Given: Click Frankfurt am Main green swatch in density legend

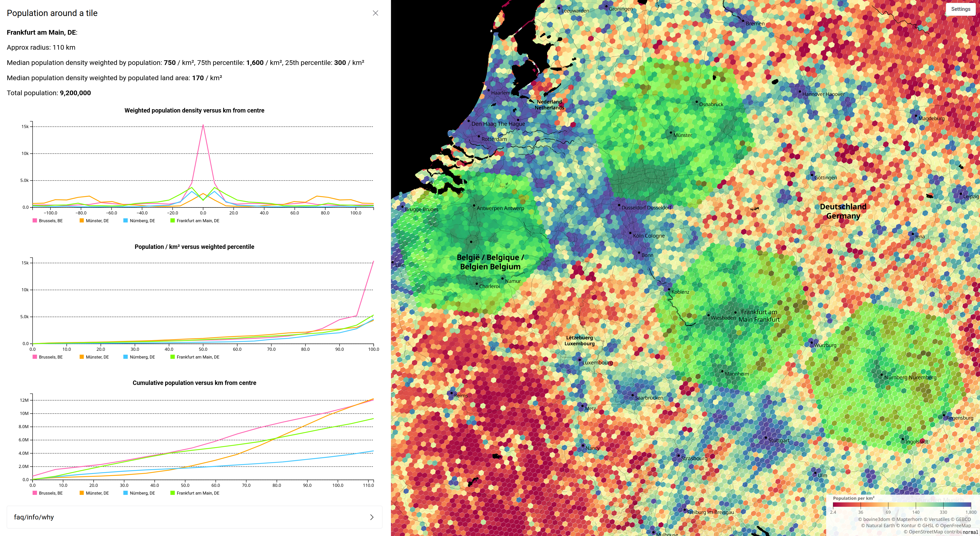Looking at the screenshot, I should point(172,221).
